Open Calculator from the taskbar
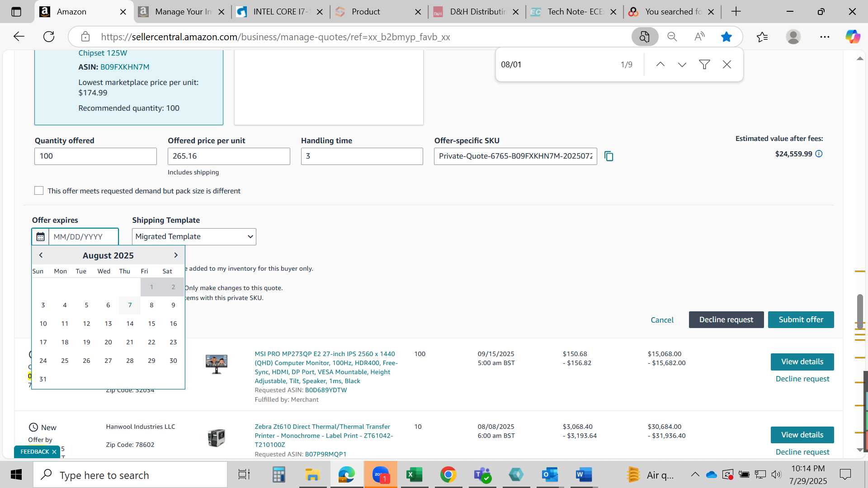The width and height of the screenshot is (868, 488). [x=278, y=475]
